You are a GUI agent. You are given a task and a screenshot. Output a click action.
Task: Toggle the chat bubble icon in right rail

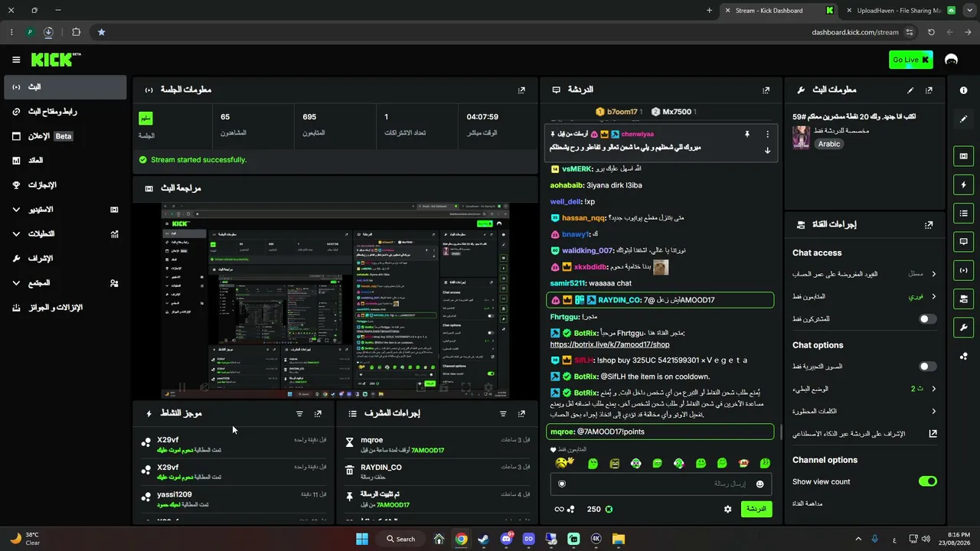tap(963, 241)
